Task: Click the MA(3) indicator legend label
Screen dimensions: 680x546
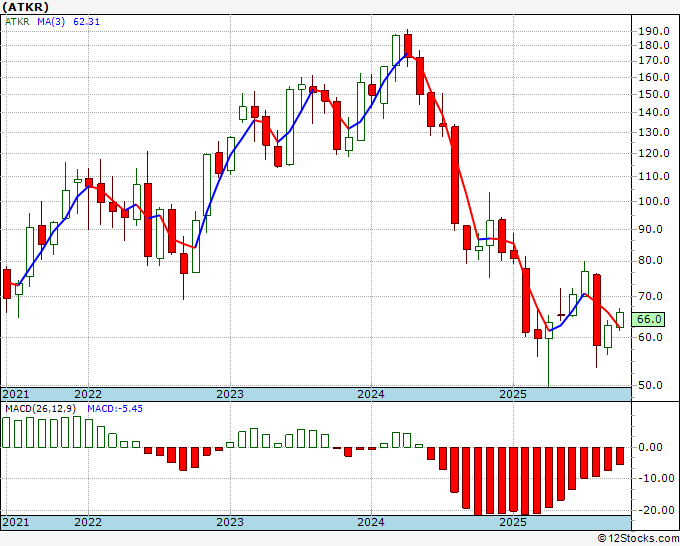Action: pos(51,21)
